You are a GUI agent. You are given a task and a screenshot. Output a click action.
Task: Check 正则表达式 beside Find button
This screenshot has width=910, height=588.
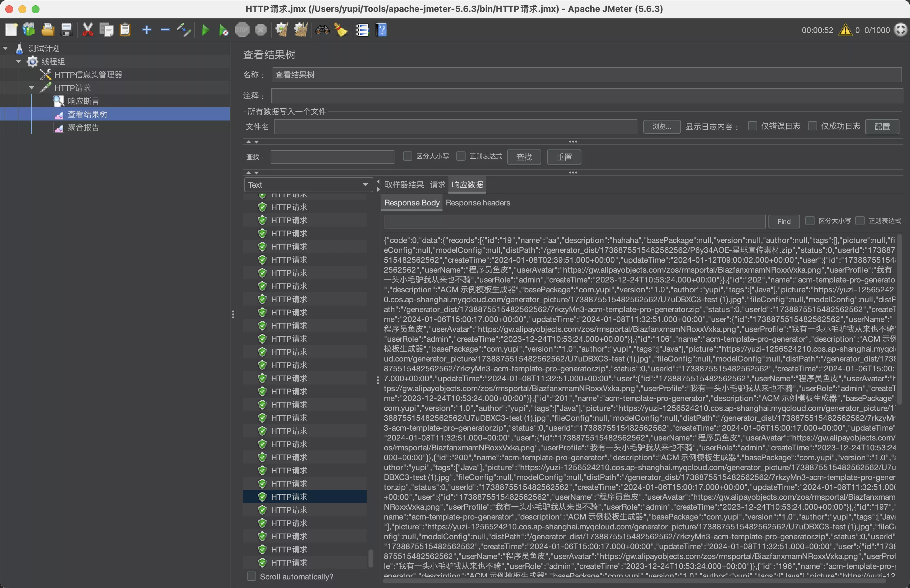(860, 221)
